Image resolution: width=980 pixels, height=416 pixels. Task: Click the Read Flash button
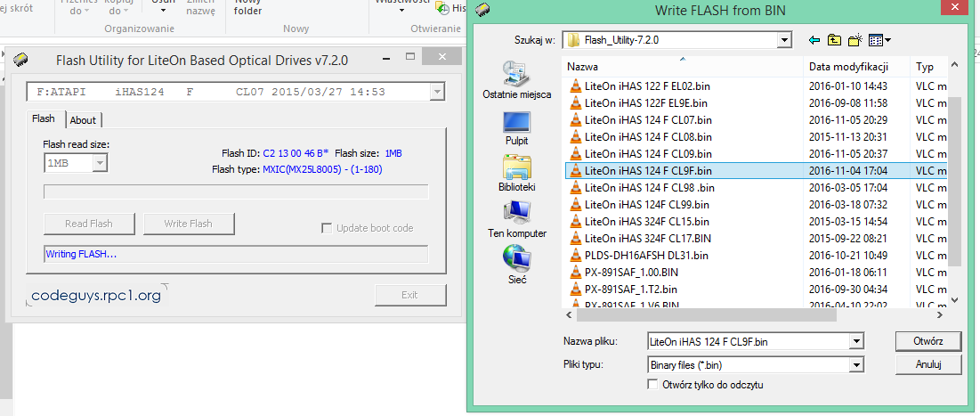89,224
